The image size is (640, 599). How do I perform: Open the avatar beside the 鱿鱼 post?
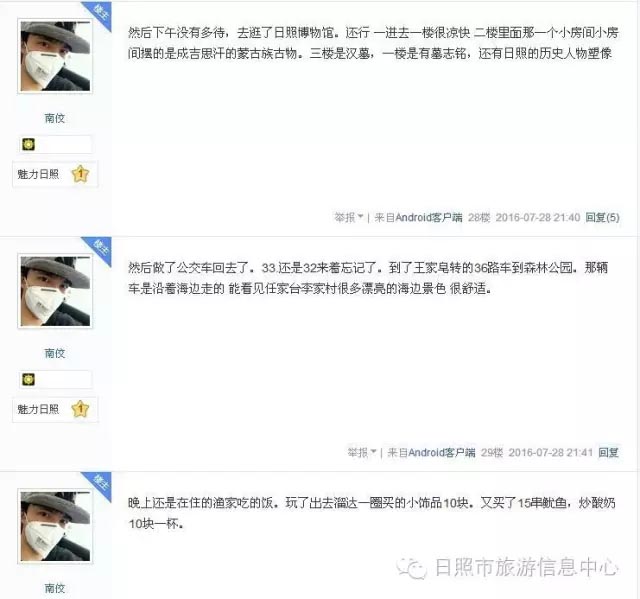click(55, 526)
